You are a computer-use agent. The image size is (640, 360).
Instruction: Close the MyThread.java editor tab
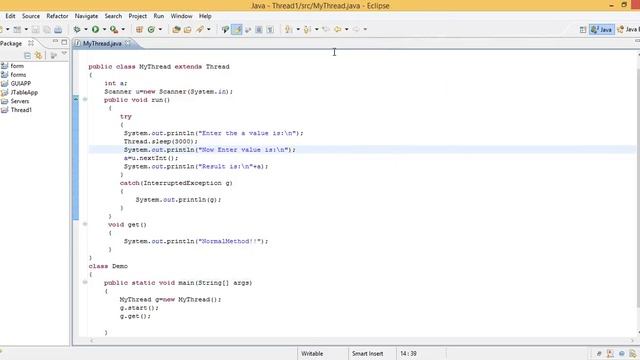coord(128,43)
